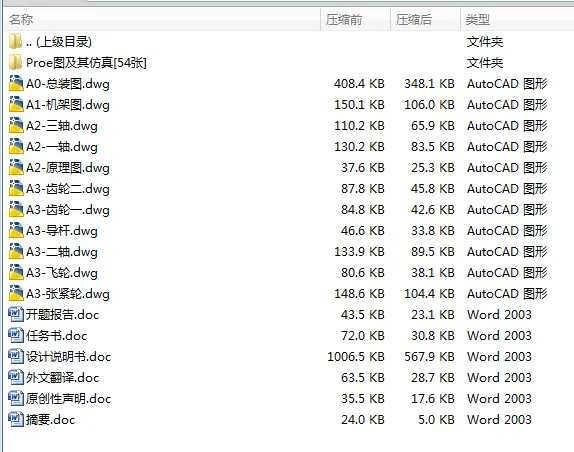This screenshot has height=452, width=574.
Task: Click the A3-齿轮一.dwg file icon
Action: (16, 209)
